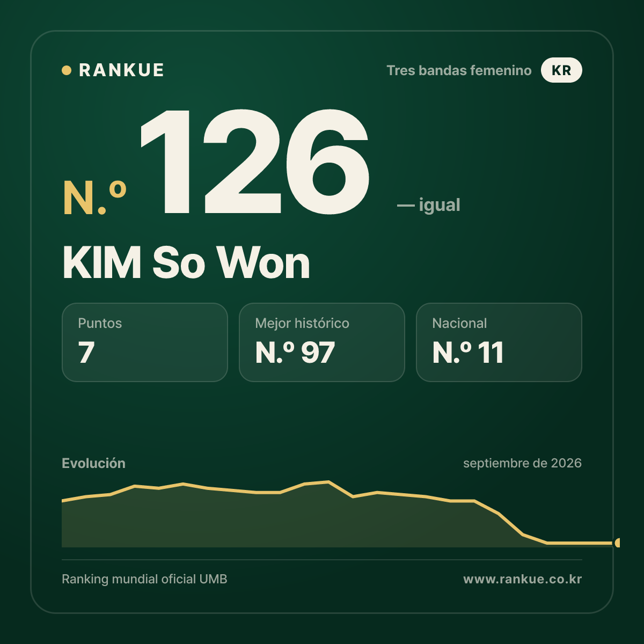This screenshot has height=644, width=644.
Task: Open the Nacional stat card
Action: pyautogui.click(x=499, y=342)
